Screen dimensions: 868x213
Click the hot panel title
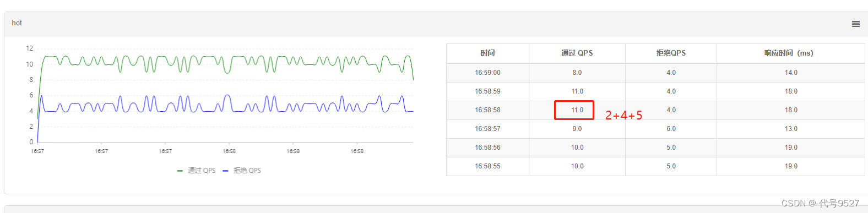point(17,23)
